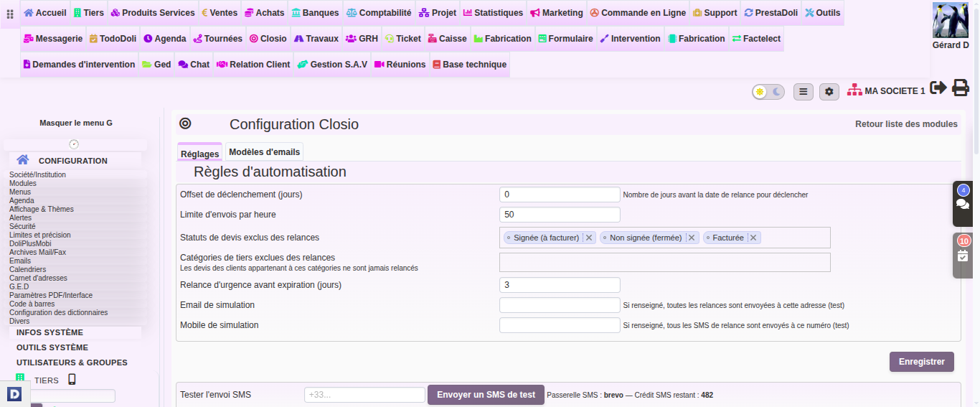Click the Envoyer un SMS de test button

(486, 395)
